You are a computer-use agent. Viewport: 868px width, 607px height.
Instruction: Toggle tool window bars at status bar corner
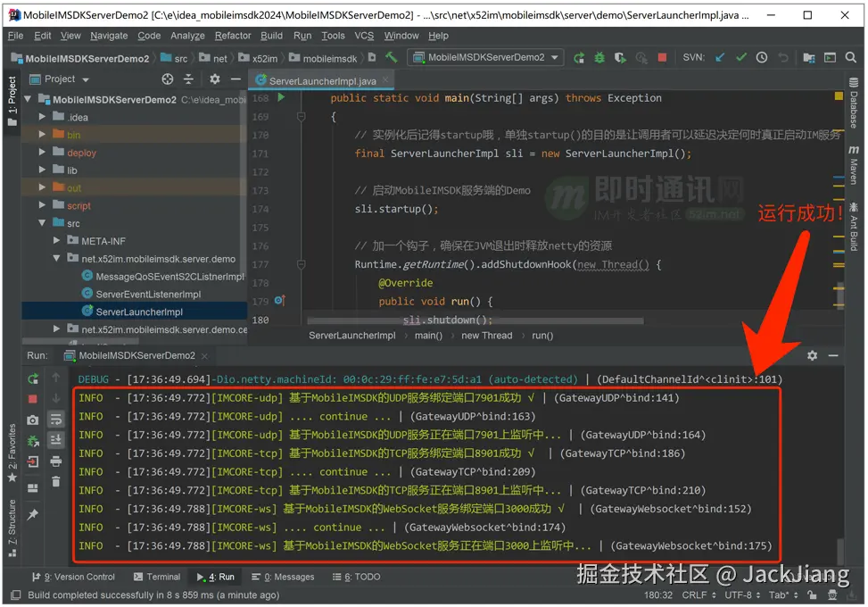15,595
